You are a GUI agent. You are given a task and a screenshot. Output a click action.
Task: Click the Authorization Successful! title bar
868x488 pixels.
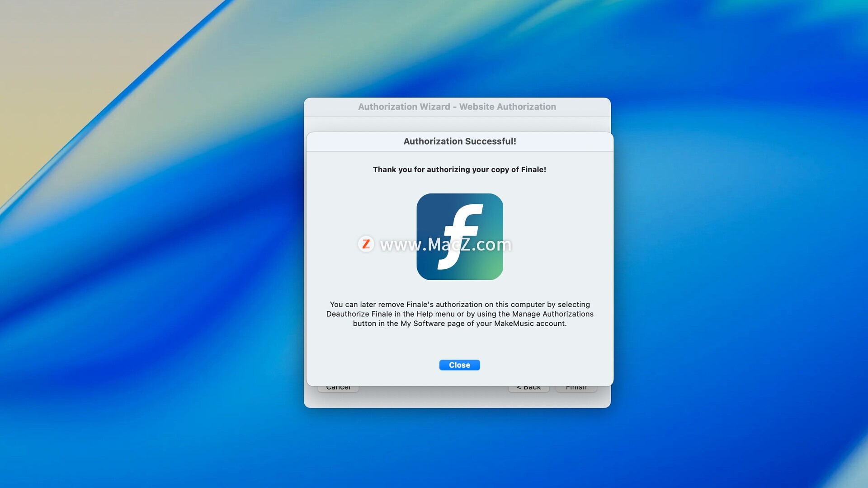pos(459,141)
